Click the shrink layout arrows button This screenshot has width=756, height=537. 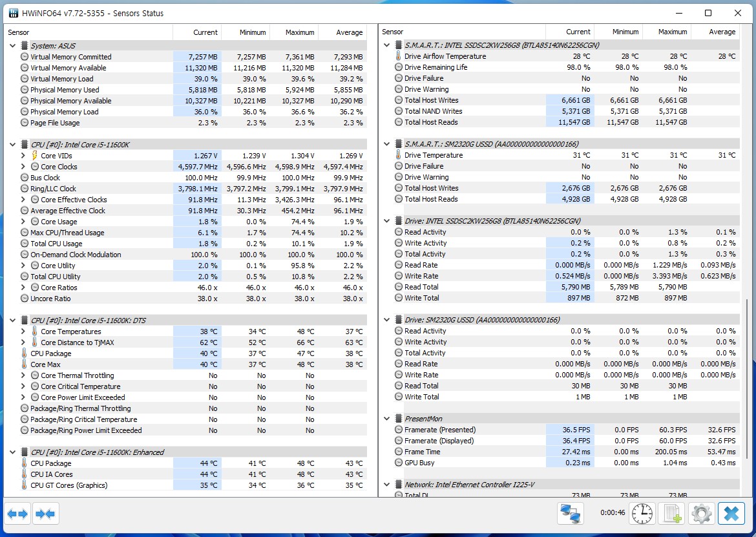pyautogui.click(x=45, y=514)
